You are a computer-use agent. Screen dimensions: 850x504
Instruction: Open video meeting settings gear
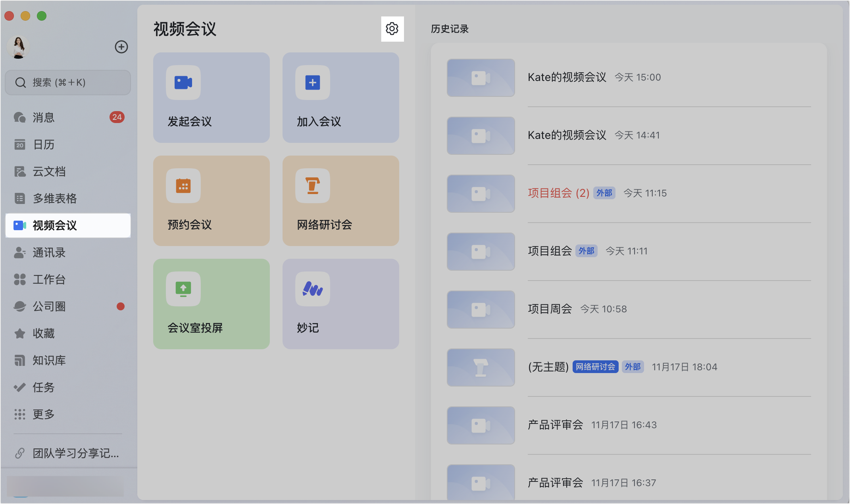point(392,29)
